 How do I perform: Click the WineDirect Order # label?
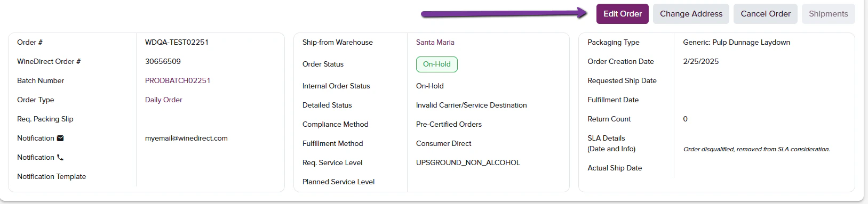tap(49, 61)
